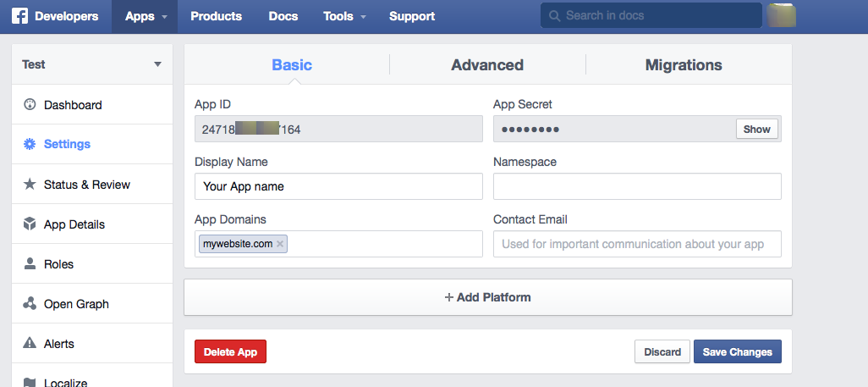Open Status & Review in sidebar
Image resolution: width=868 pixels, height=387 pixels.
pyautogui.click(x=92, y=184)
